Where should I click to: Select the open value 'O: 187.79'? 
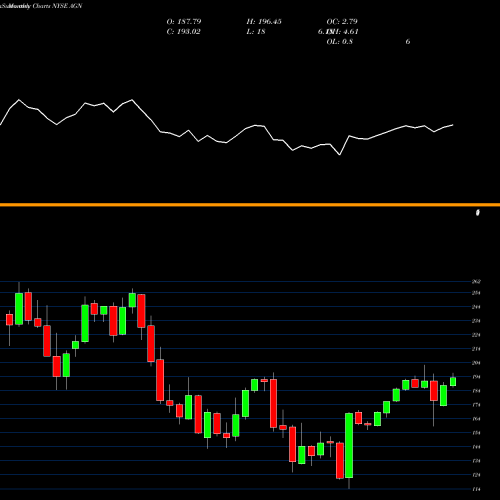point(184,22)
